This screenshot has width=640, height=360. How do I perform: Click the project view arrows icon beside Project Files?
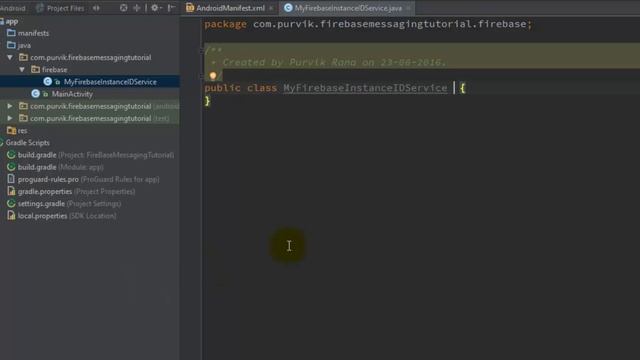96,8
